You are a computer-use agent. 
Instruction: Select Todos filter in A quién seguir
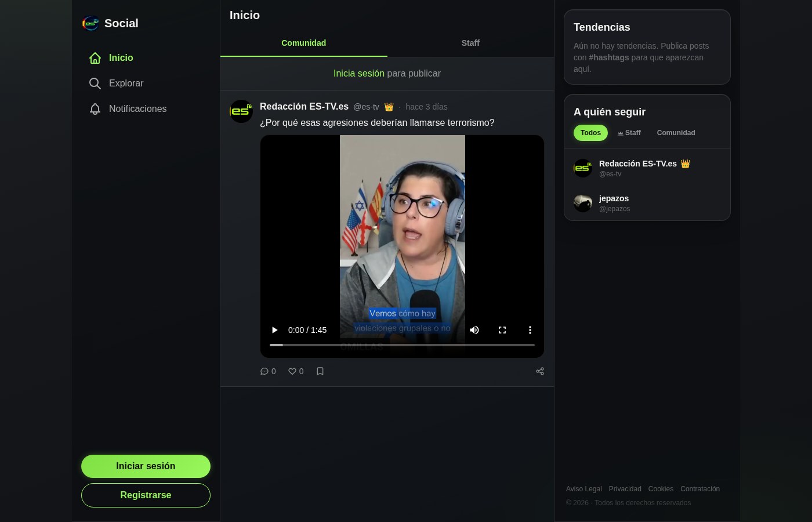click(x=590, y=133)
